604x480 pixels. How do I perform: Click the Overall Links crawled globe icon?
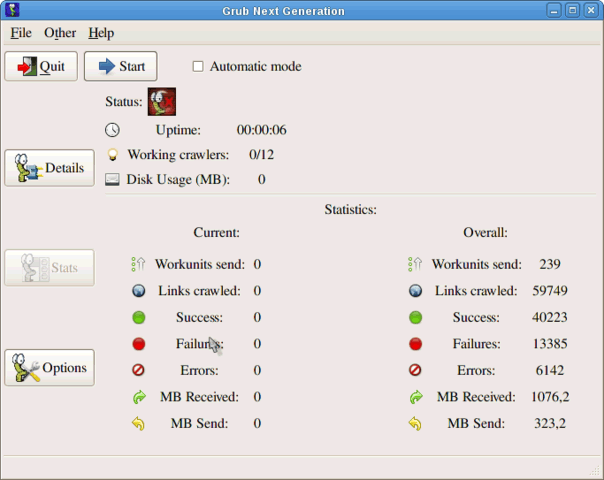click(415, 291)
